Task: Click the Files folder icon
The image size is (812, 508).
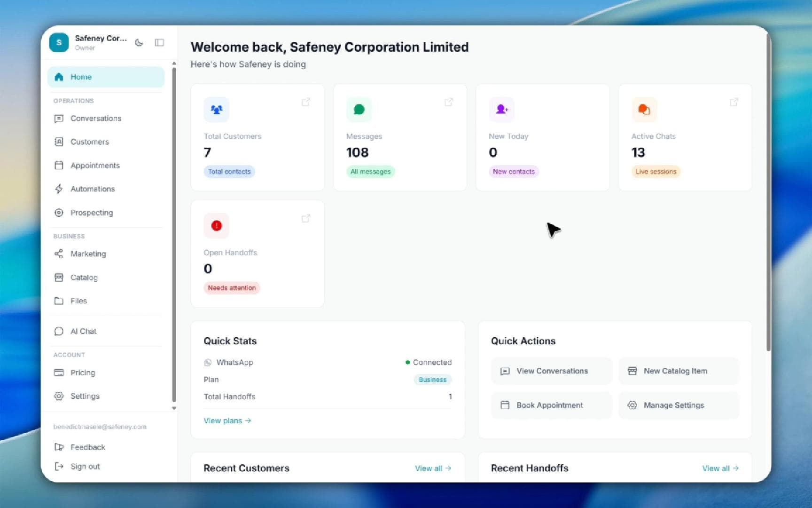Action: [x=59, y=301]
